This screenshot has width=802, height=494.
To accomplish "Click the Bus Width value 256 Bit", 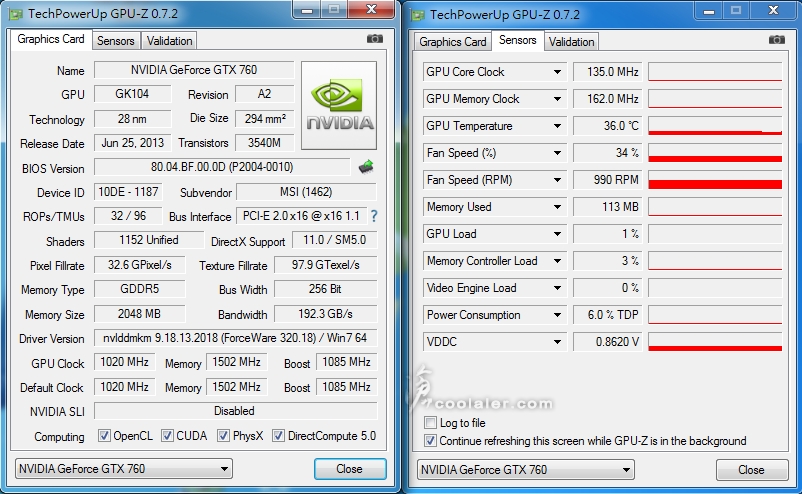I will coord(326,289).
